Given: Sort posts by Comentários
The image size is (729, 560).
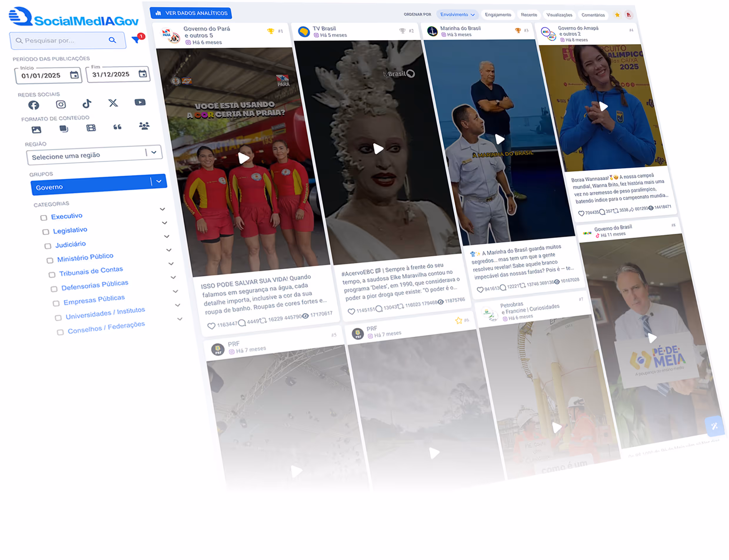Looking at the screenshot, I should pos(593,15).
